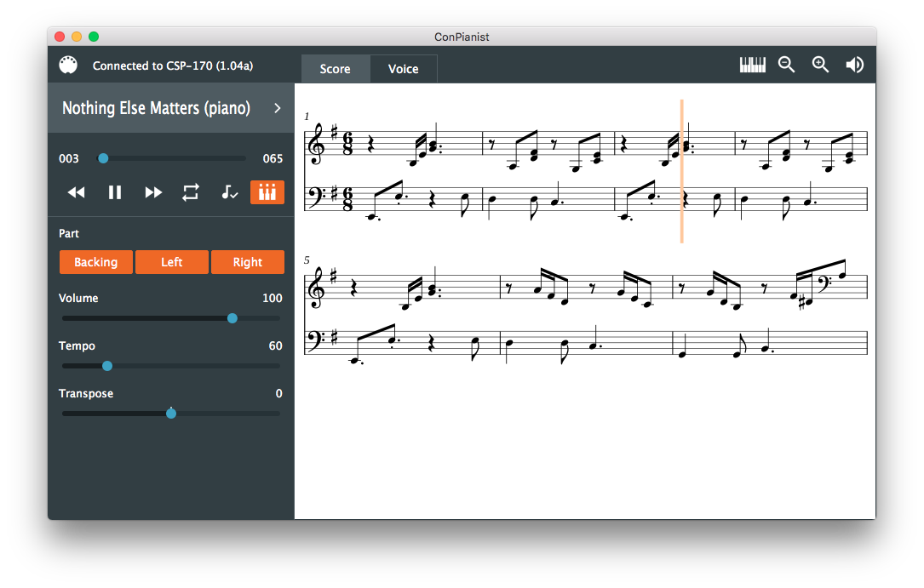Image resolution: width=924 pixels, height=588 pixels.
Task: Toggle the repeat loop icon
Action: (x=191, y=192)
